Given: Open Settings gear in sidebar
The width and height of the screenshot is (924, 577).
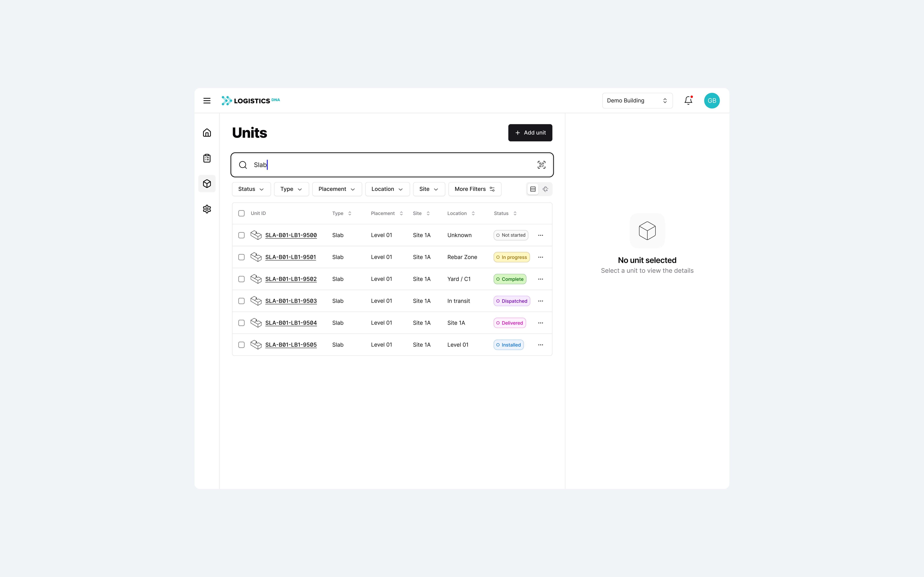Looking at the screenshot, I should tap(207, 209).
